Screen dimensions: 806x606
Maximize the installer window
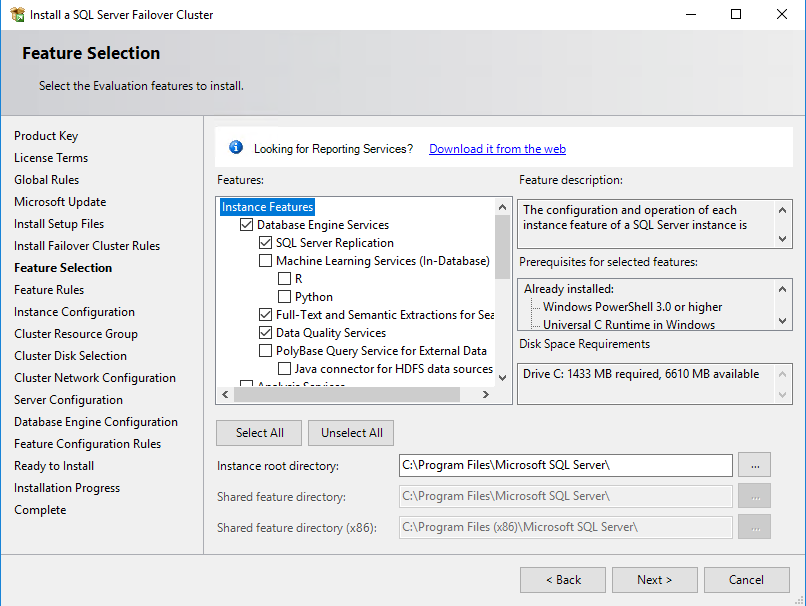tap(736, 14)
